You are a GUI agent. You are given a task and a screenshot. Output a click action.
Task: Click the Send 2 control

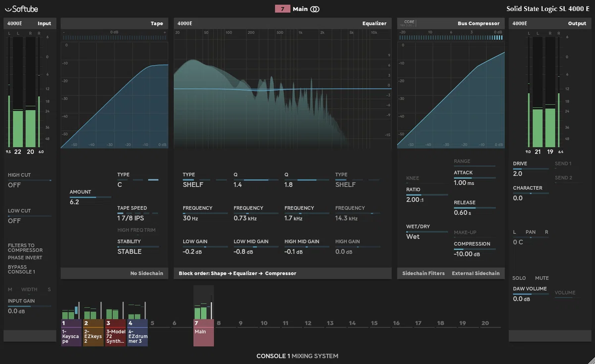click(x=563, y=178)
